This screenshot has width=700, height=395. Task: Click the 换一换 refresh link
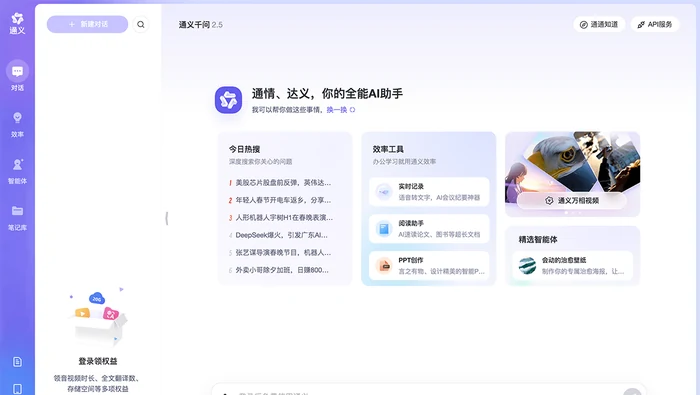[337, 110]
